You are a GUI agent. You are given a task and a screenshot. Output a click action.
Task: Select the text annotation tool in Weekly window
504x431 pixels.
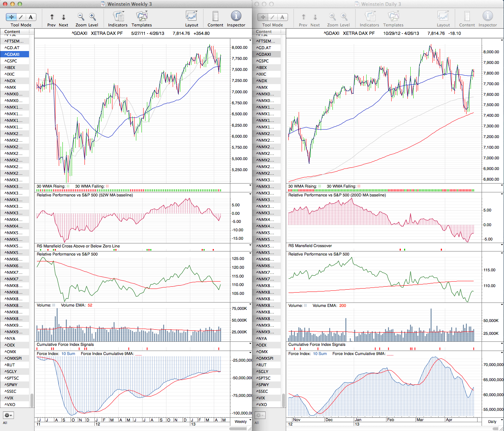tap(30, 17)
